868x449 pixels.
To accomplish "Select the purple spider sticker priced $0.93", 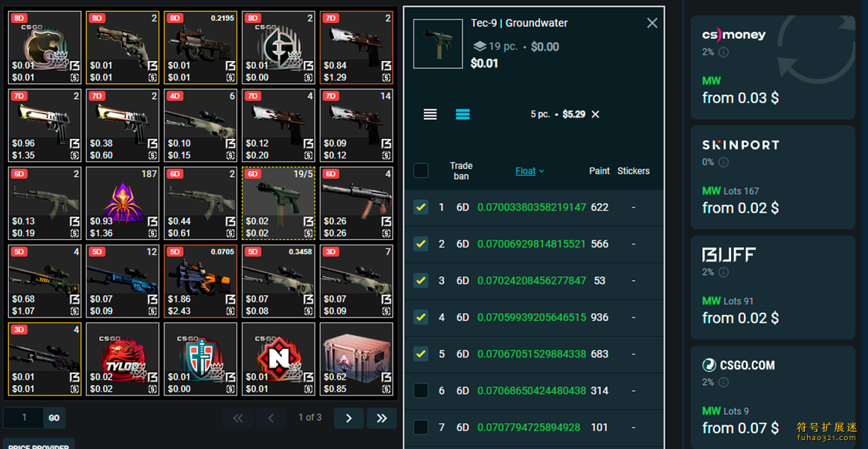I will 122,204.
